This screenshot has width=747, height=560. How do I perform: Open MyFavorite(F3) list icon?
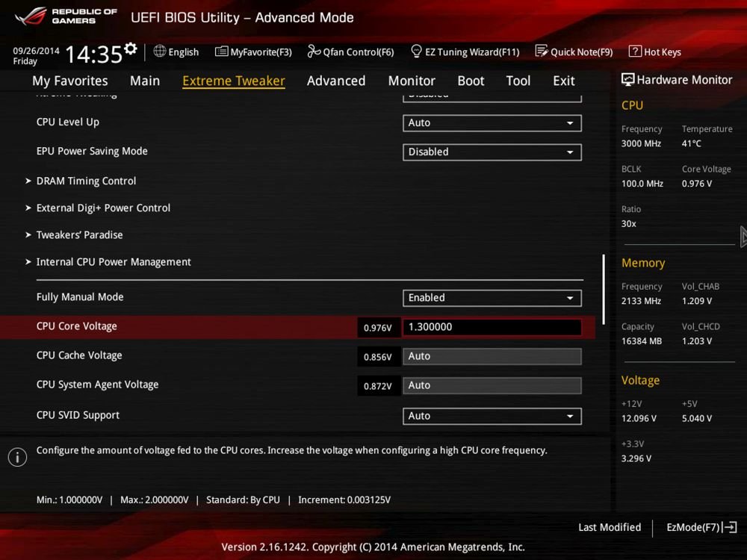coord(222,52)
